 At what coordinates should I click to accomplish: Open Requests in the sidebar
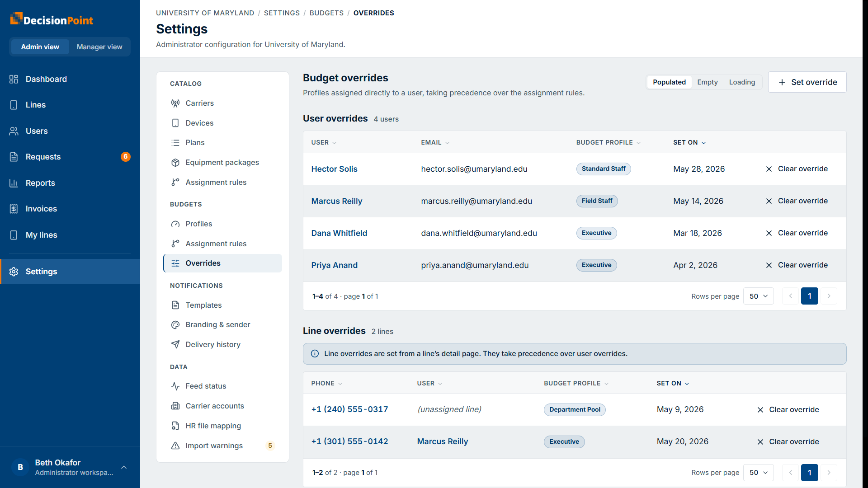click(x=70, y=157)
